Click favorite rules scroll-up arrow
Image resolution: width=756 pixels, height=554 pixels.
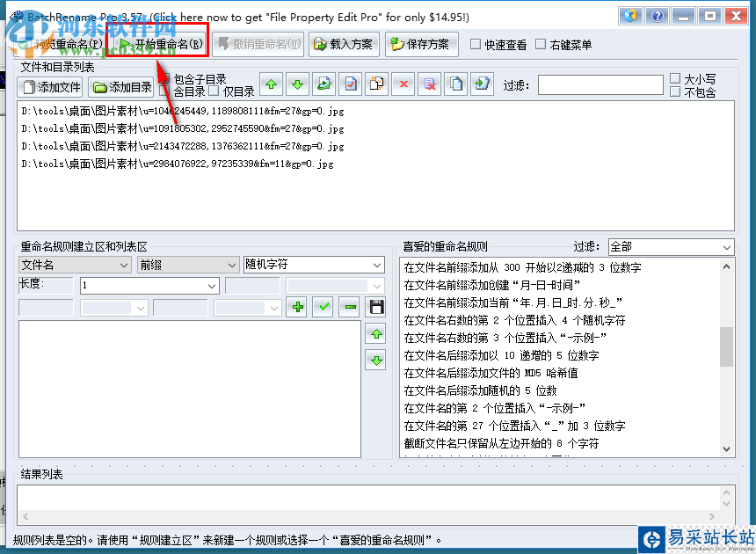point(727,266)
